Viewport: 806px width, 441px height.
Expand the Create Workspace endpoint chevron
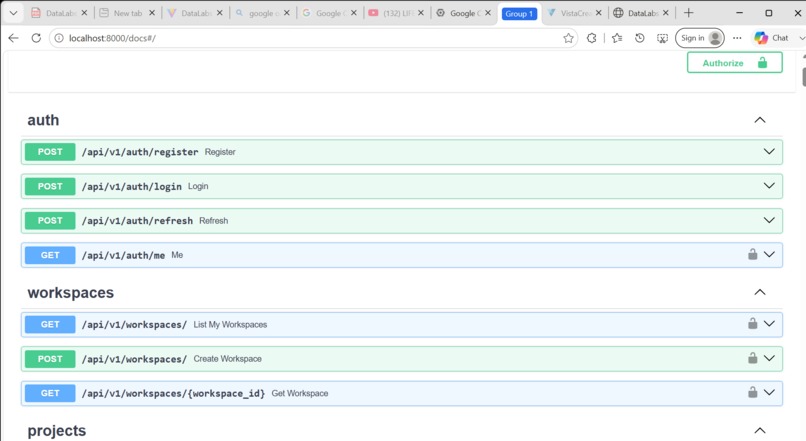tap(769, 358)
